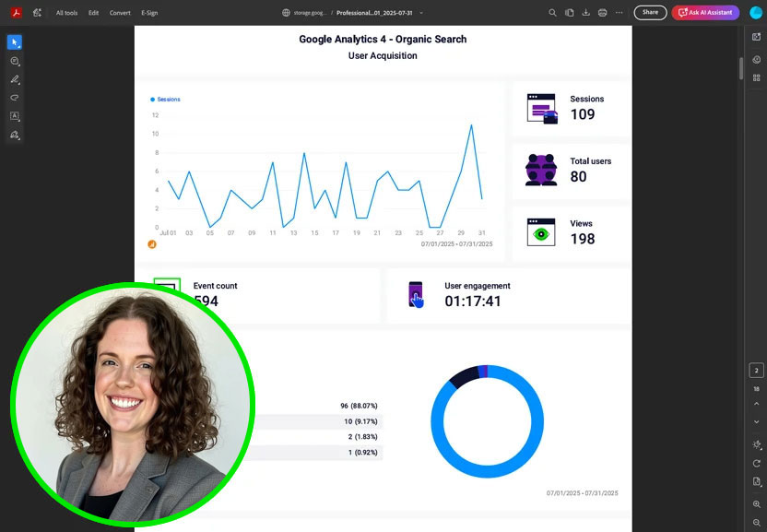Click the Ask AI Assistant button
Viewport: 767px width, 532px height.
pyautogui.click(x=705, y=13)
